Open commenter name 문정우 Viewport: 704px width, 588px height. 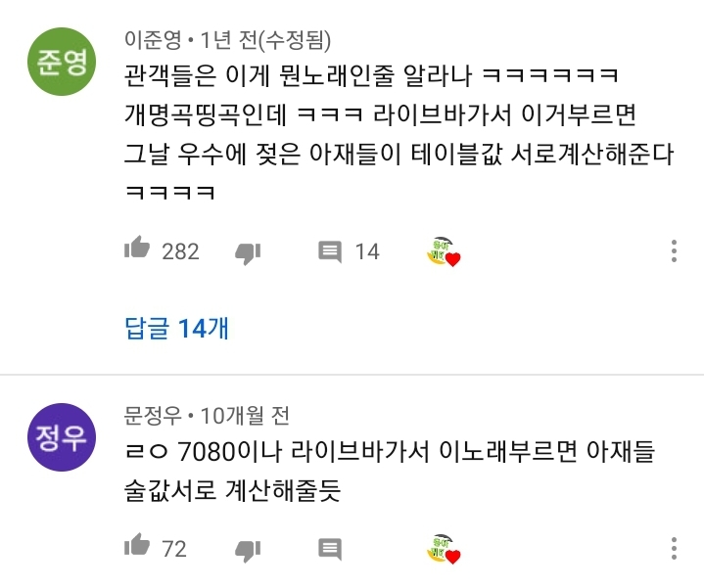coord(153,416)
